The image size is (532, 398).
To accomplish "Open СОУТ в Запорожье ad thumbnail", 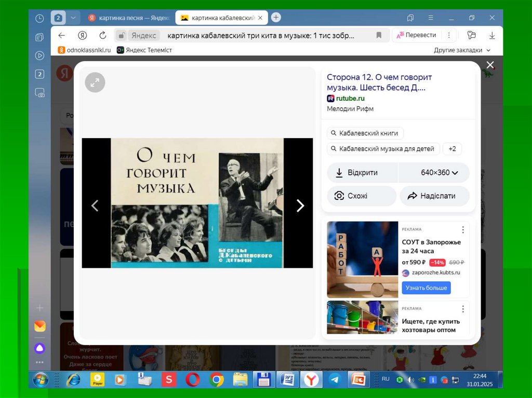I will click(x=362, y=259).
